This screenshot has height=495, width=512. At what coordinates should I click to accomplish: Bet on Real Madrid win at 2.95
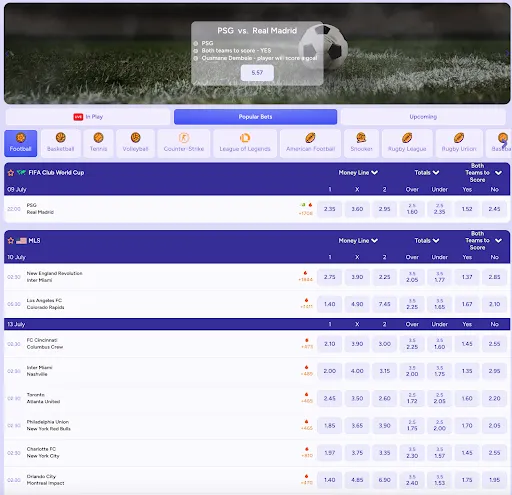tap(384, 209)
